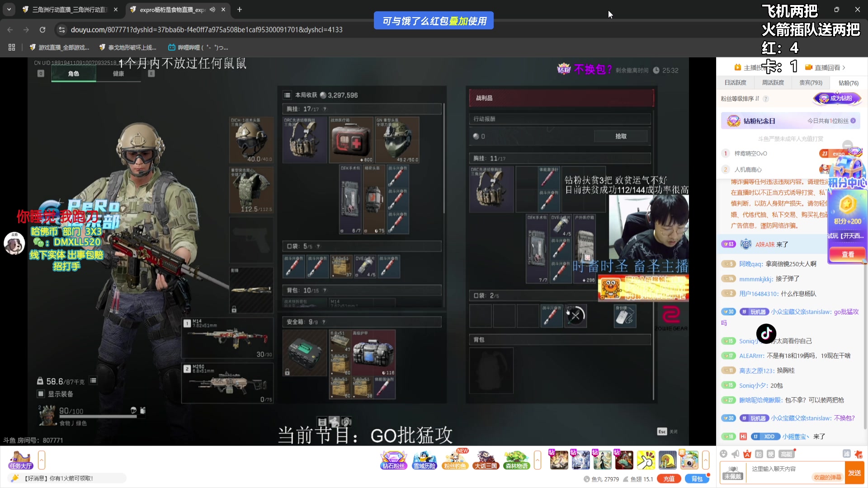This screenshot has width=868, height=488.
Task: Open a new browser tab
Action: tap(240, 9)
